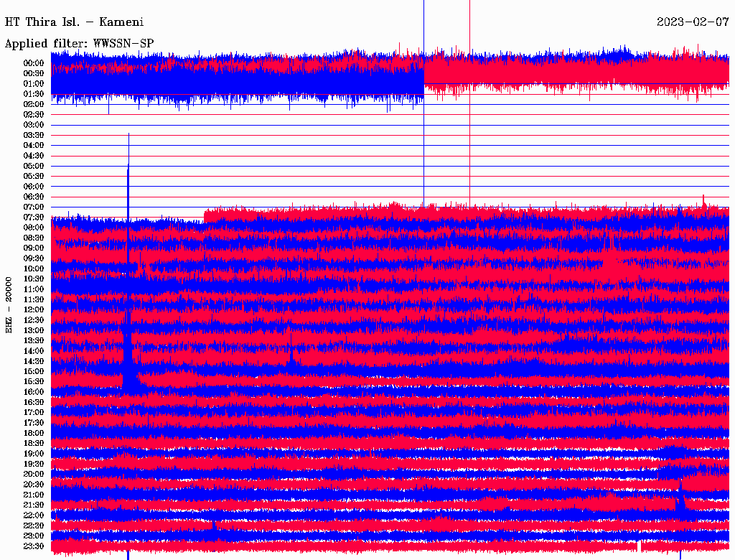This screenshot has height=560, width=735.
Task: Pick the 21:00 time label
Action: [x=34, y=495]
